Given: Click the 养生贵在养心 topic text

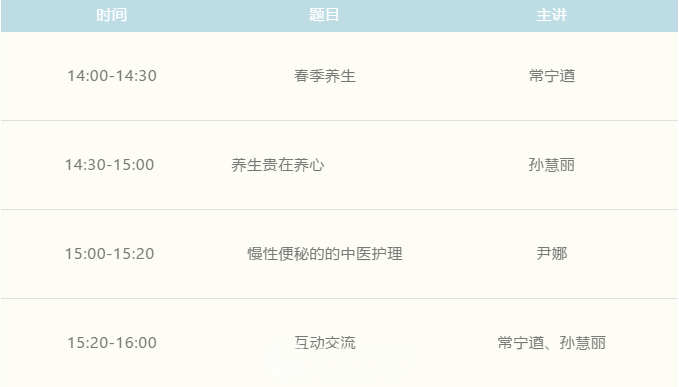Looking at the screenshot, I should [x=278, y=165].
